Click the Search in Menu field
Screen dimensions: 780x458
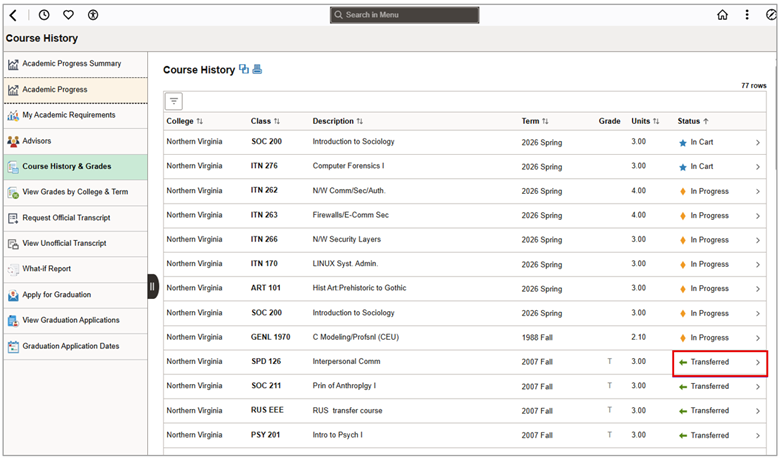[405, 15]
